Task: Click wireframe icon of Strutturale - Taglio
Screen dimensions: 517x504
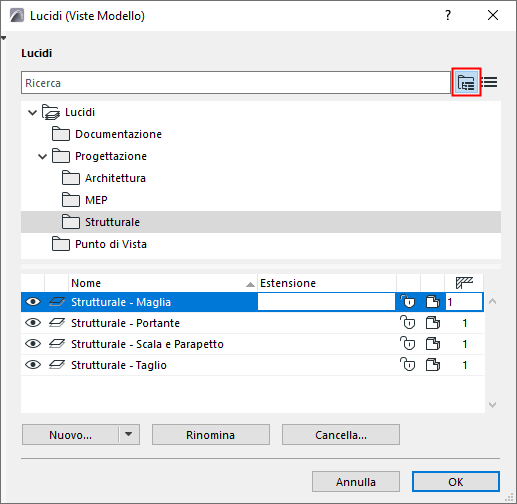Action: [x=57, y=365]
